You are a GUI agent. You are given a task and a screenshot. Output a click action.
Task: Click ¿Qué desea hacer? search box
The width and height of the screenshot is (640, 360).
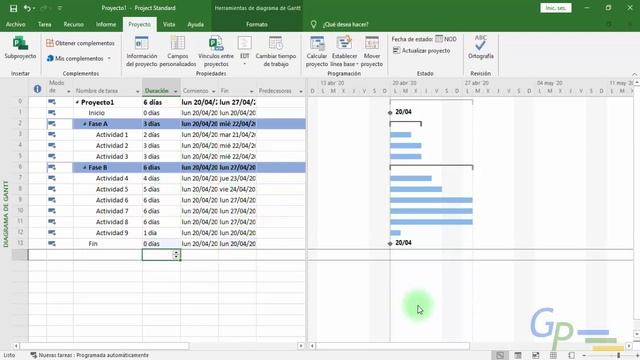click(345, 24)
